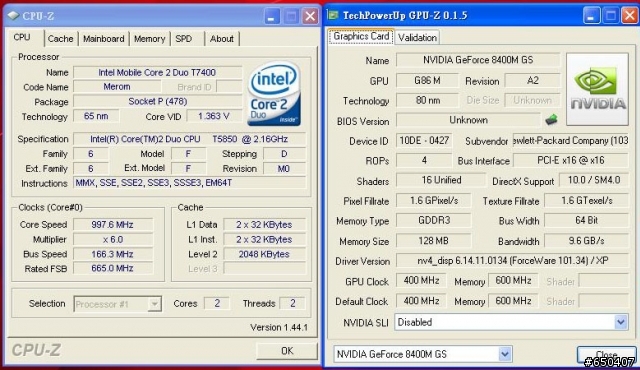Viewport: 640px width, 370px height.
Task: Click the Bus Speed value 166.3 MHz
Action: point(113,254)
